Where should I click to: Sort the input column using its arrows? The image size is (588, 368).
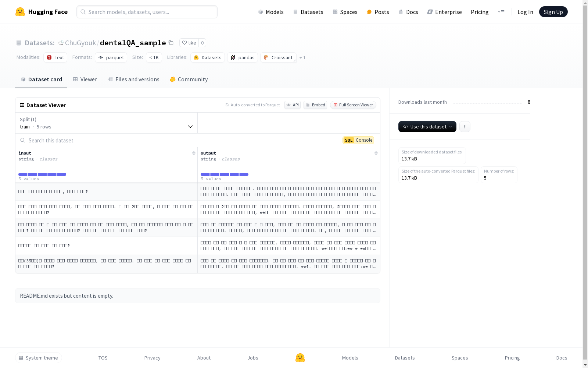coord(194,153)
